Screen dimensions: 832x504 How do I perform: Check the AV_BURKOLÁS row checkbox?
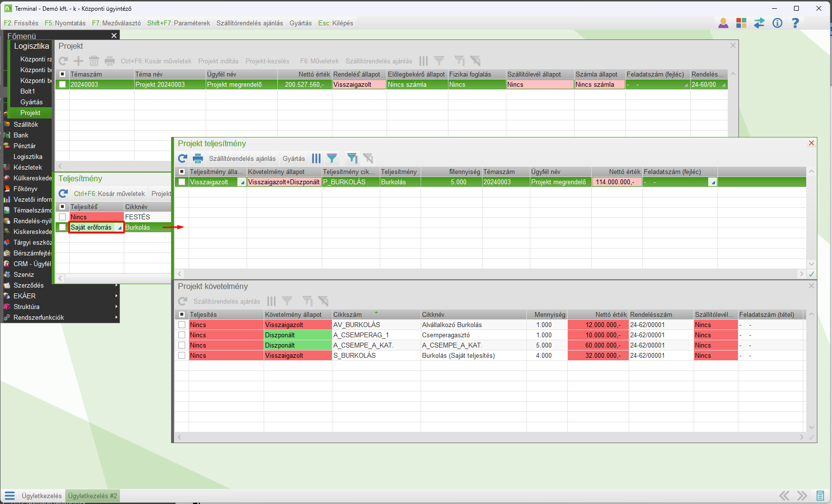182,325
